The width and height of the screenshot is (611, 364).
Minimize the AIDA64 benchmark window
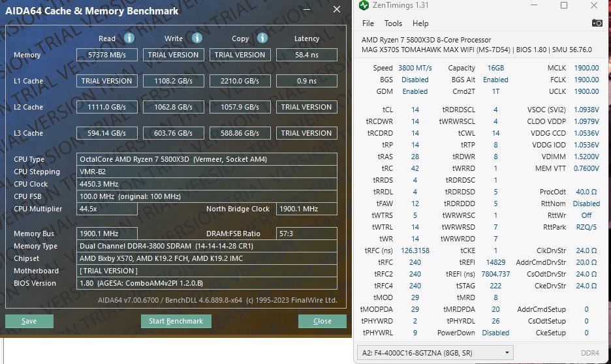pyautogui.click(x=307, y=9)
